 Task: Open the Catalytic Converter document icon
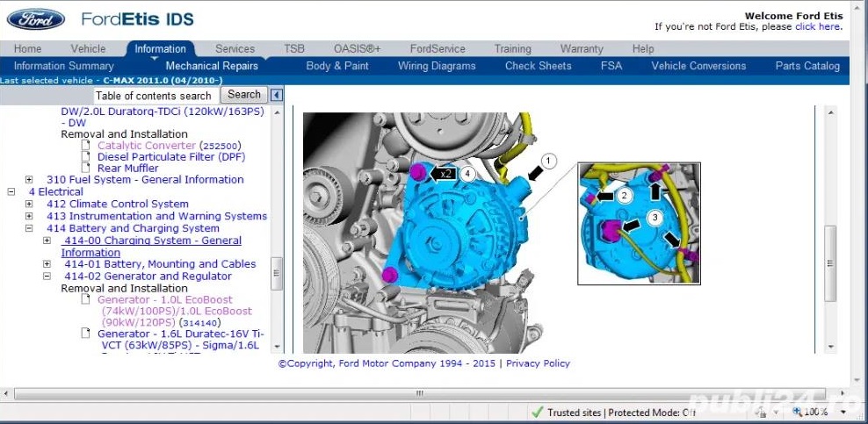click(86, 146)
